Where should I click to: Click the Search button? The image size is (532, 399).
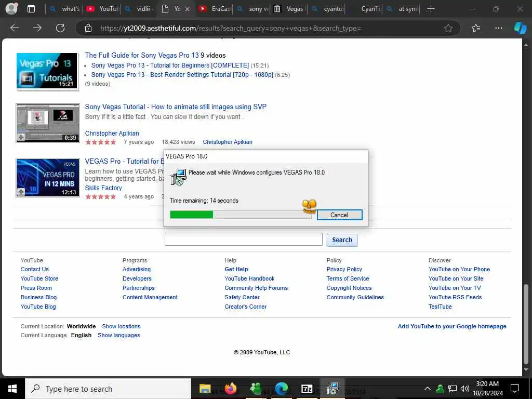[x=342, y=240]
